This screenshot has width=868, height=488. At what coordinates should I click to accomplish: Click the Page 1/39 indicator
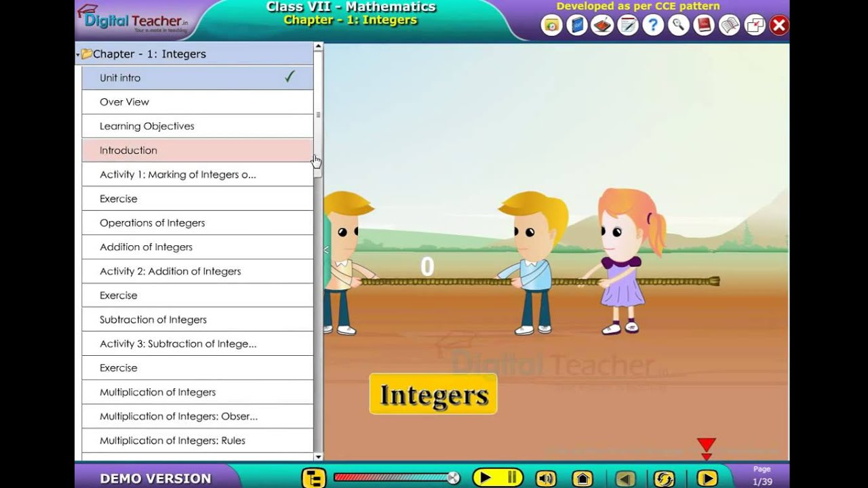coord(762,476)
